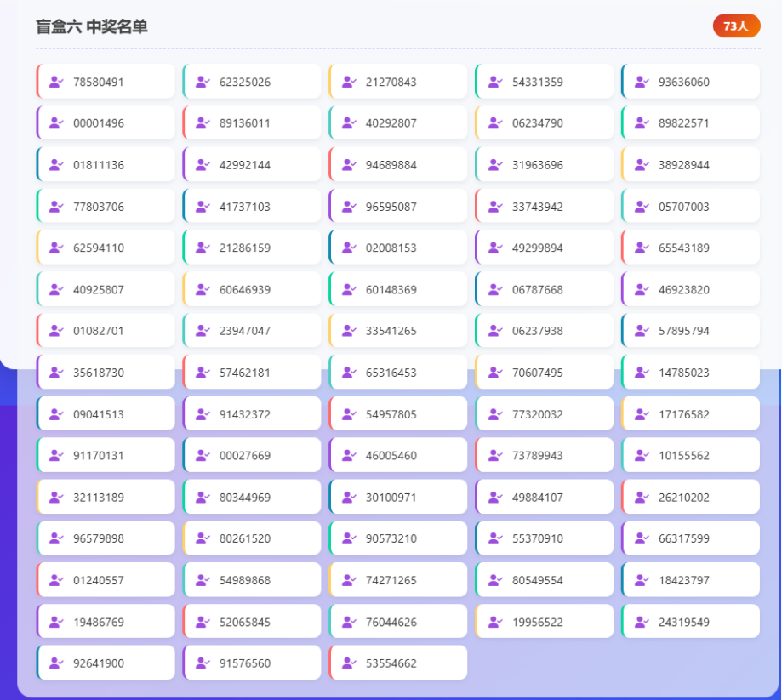782x700 pixels.
Task: Select winner number 57895794
Action: pyautogui.click(x=691, y=331)
